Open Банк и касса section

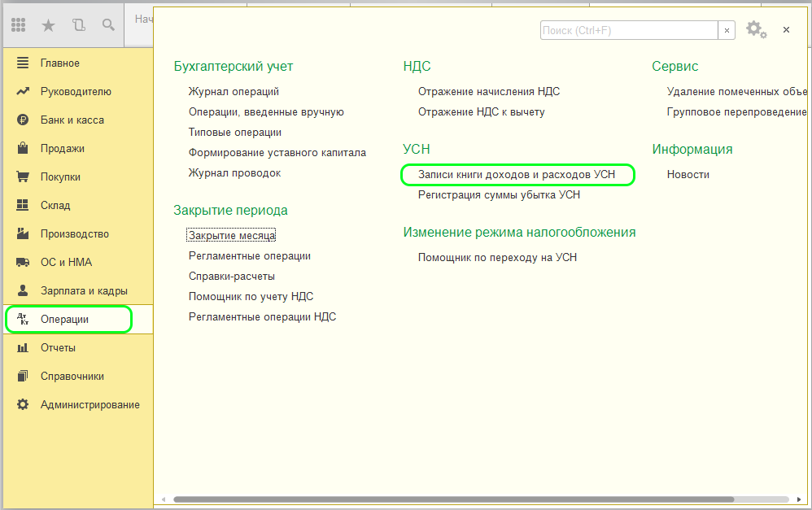click(72, 120)
